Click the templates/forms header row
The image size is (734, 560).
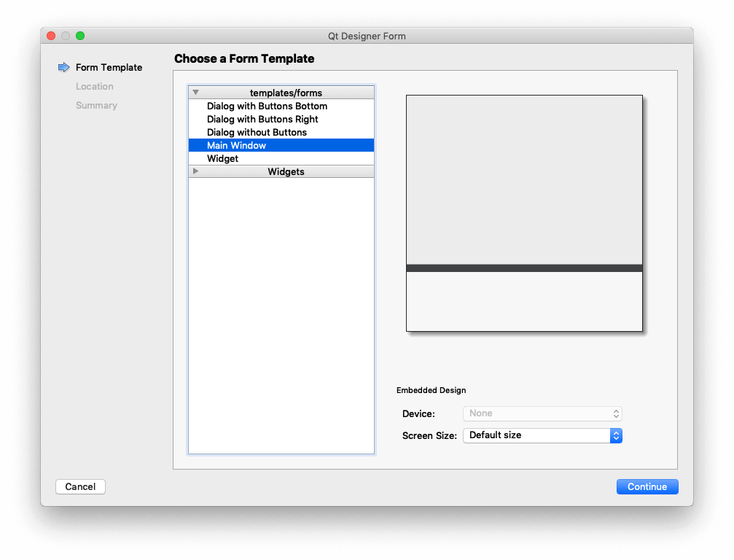point(281,93)
